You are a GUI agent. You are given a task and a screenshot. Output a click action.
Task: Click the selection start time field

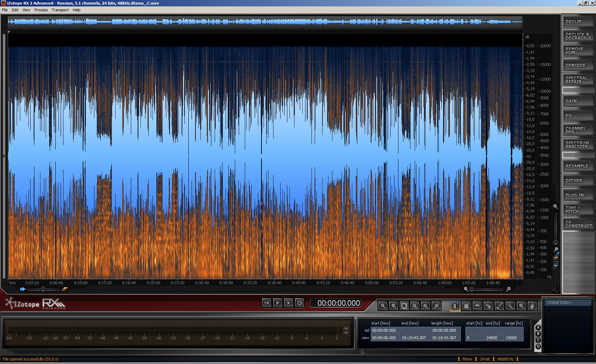pos(386,330)
